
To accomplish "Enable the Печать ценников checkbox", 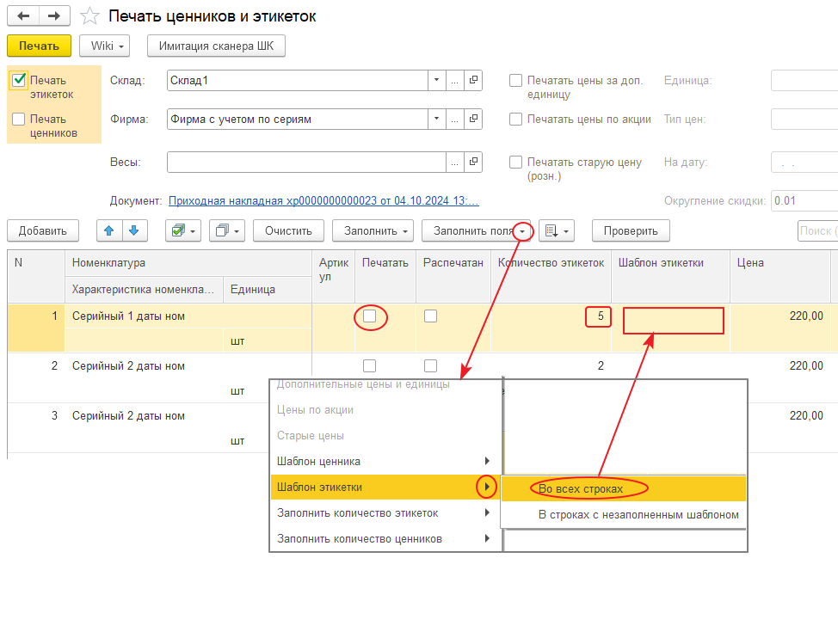I will pos(19,120).
